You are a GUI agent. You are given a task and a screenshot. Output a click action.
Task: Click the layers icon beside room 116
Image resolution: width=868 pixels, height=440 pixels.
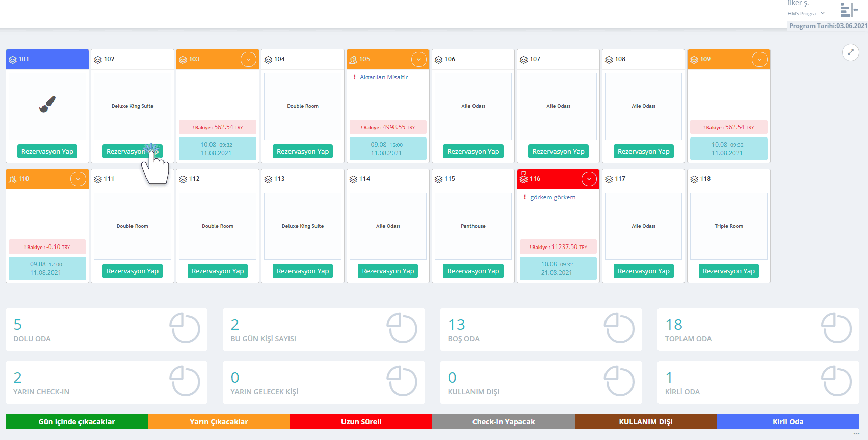523,178
